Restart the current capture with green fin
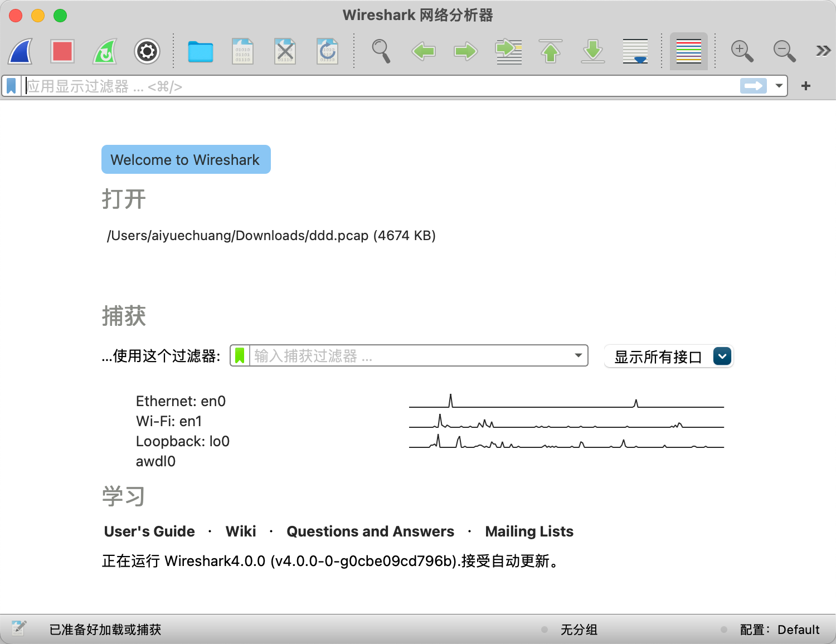This screenshot has height=644, width=836. click(x=105, y=51)
